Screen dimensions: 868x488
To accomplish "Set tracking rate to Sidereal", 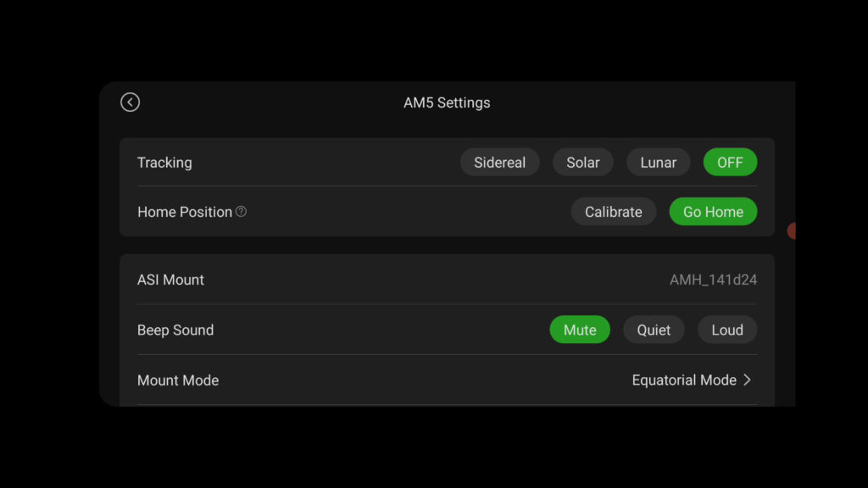I will [499, 162].
